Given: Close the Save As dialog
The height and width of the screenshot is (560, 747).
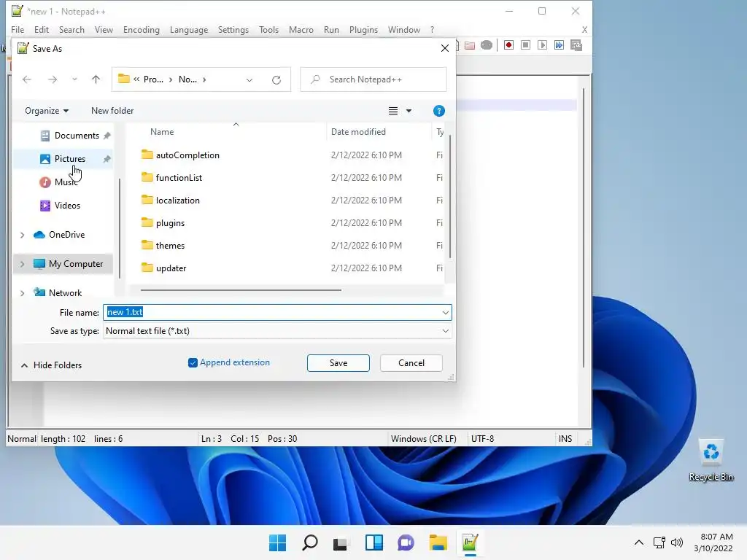Looking at the screenshot, I should click(445, 49).
